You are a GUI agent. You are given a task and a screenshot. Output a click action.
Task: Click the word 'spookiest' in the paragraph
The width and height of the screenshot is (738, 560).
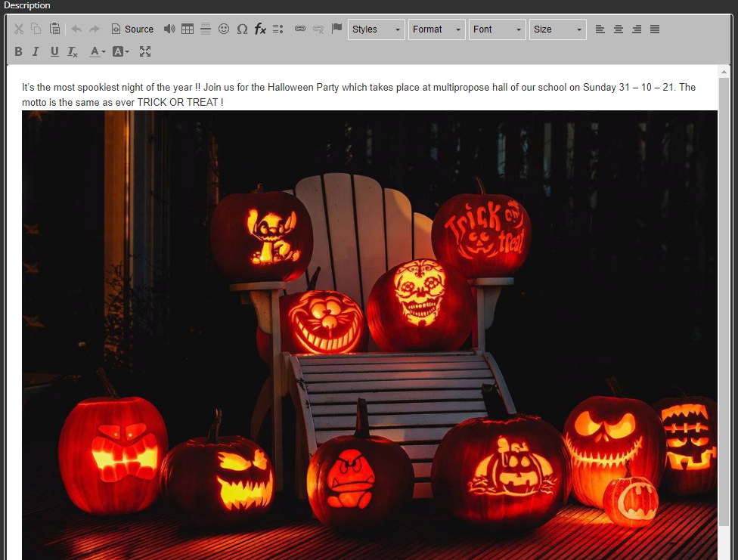pos(98,87)
